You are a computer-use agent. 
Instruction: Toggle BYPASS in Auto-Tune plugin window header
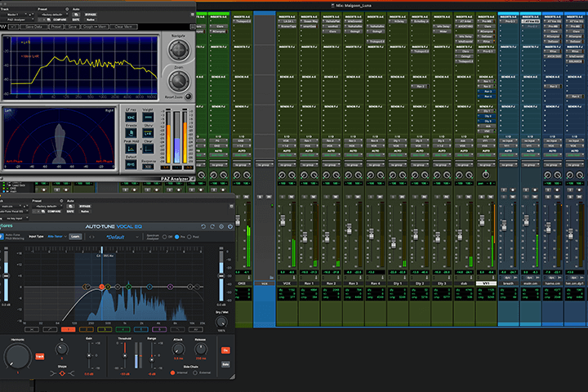click(85, 207)
